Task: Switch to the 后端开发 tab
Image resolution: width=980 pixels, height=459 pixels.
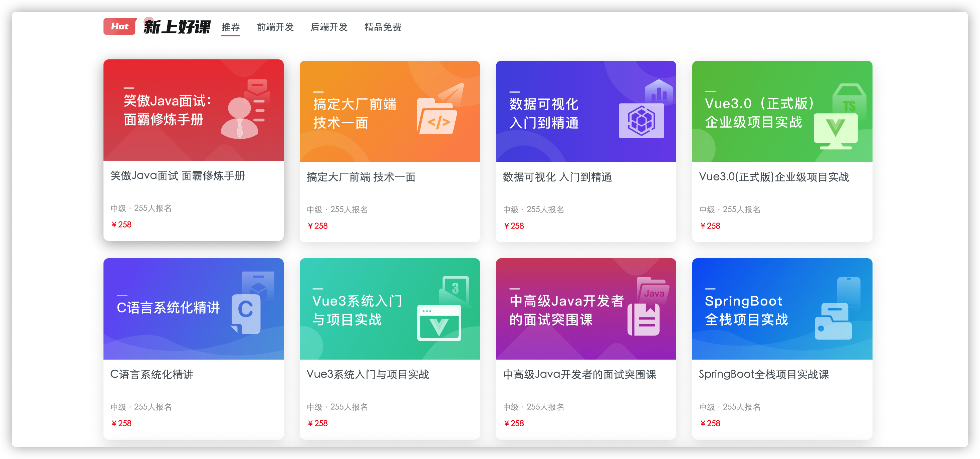Action: [x=329, y=27]
